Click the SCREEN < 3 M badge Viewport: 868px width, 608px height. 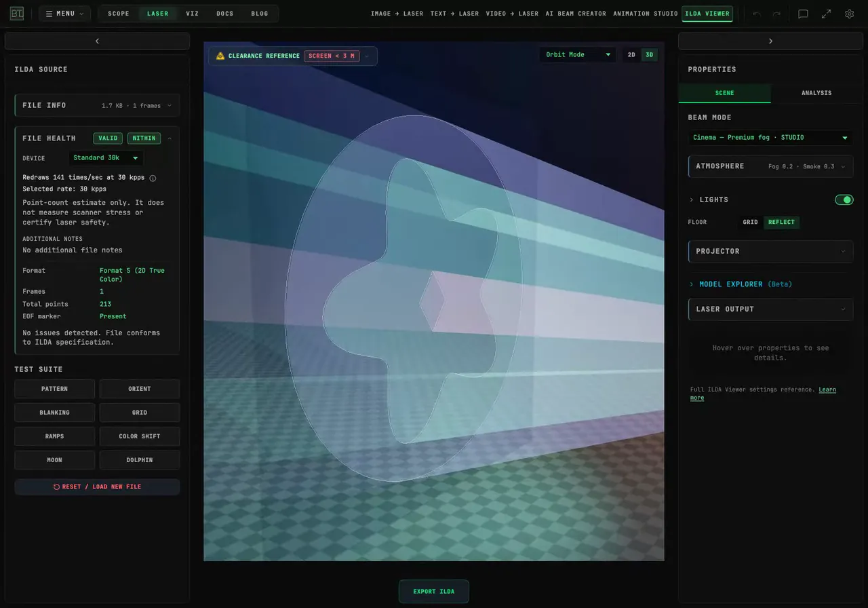[x=332, y=56]
